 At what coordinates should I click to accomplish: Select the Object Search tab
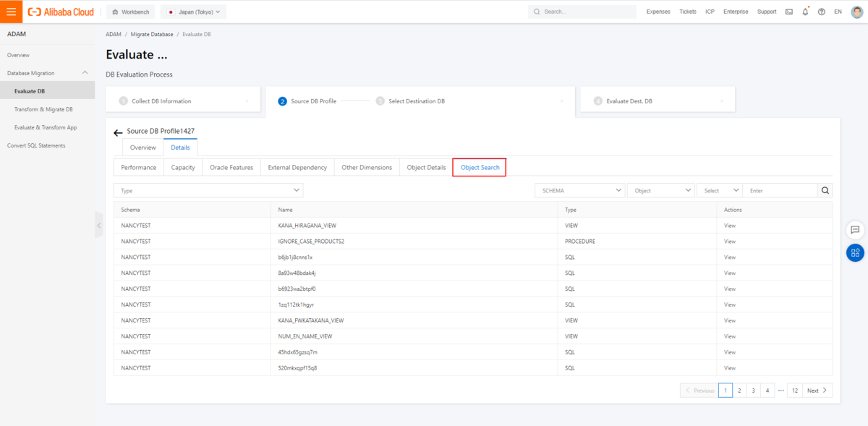(480, 167)
